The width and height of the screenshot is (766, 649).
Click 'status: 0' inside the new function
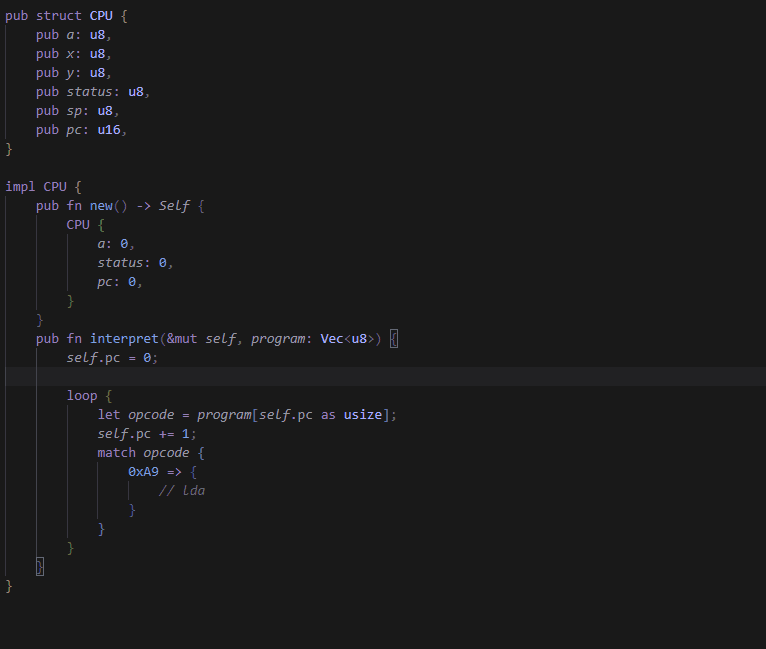(135, 263)
